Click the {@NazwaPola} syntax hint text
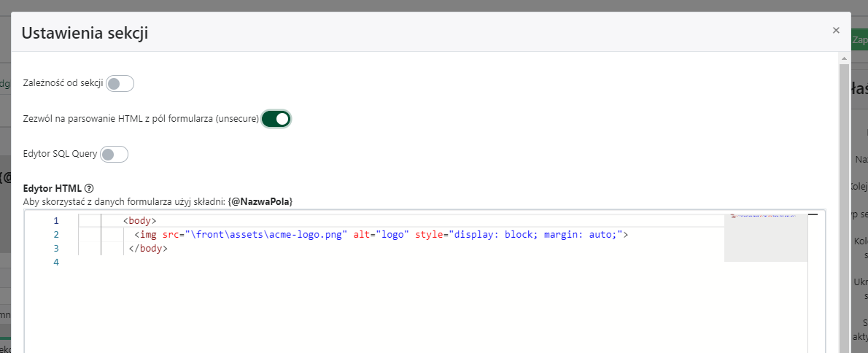The width and height of the screenshot is (868, 353). coord(260,201)
